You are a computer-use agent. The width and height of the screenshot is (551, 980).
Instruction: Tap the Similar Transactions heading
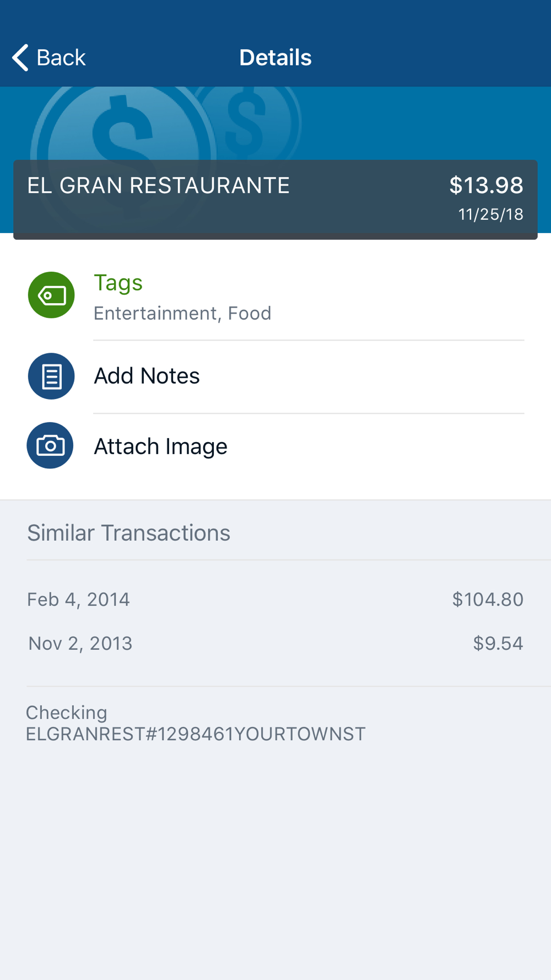pyautogui.click(x=128, y=533)
